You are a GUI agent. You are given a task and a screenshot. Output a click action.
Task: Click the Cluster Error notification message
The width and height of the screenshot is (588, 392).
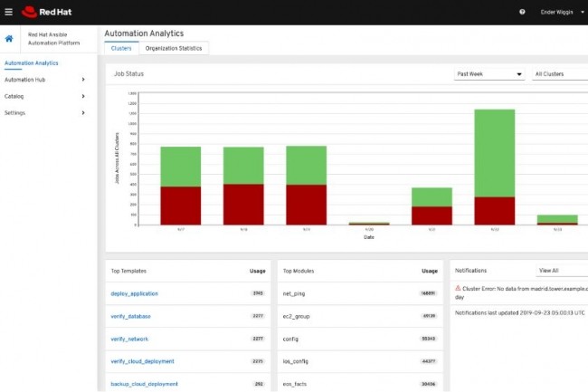(x=521, y=292)
